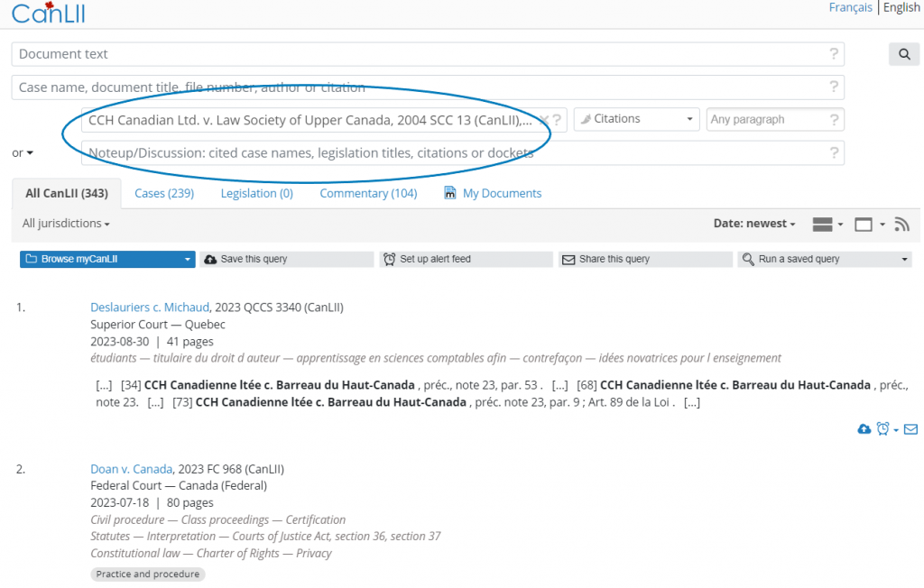Switch language to Français
924x588 pixels.
[x=850, y=7]
